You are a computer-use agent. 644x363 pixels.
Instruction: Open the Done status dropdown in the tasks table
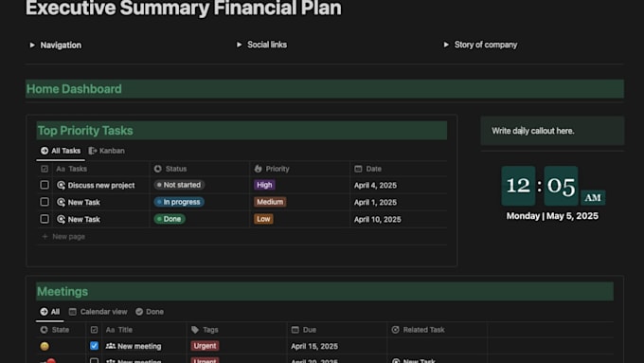170,219
